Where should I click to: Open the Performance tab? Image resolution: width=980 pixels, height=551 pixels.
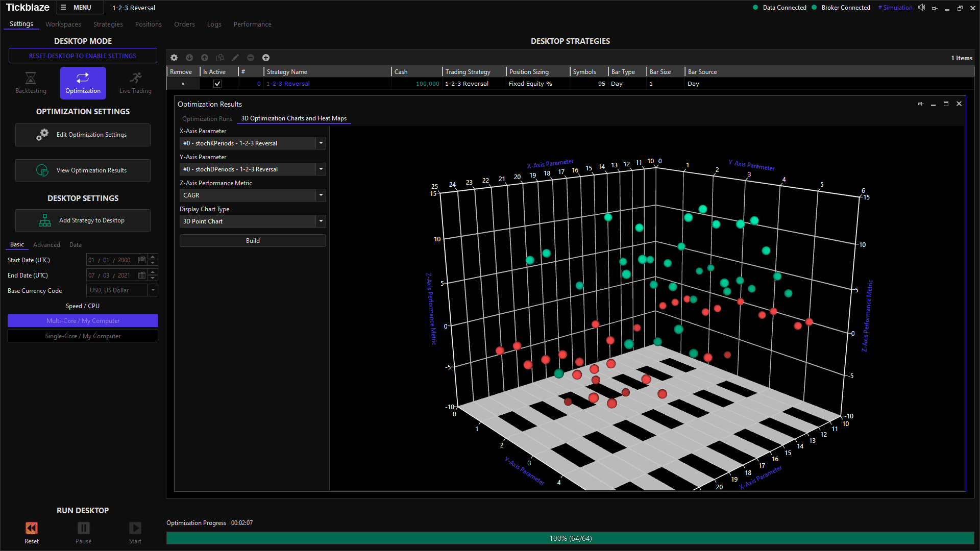point(252,24)
